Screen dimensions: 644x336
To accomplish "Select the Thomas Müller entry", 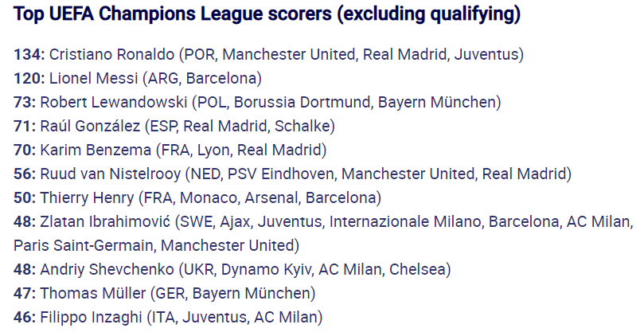I will (165, 293).
